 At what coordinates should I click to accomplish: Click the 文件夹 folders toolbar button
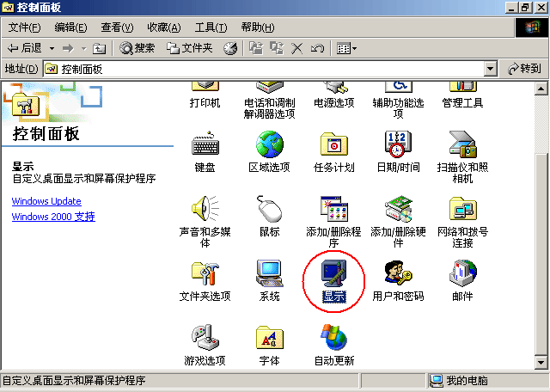[189, 48]
